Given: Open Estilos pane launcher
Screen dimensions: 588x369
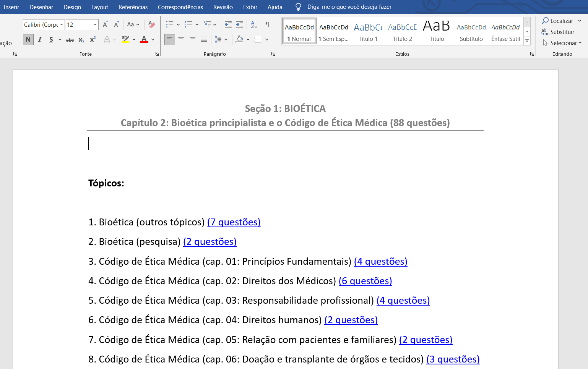Looking at the screenshot, I should pos(532,54).
